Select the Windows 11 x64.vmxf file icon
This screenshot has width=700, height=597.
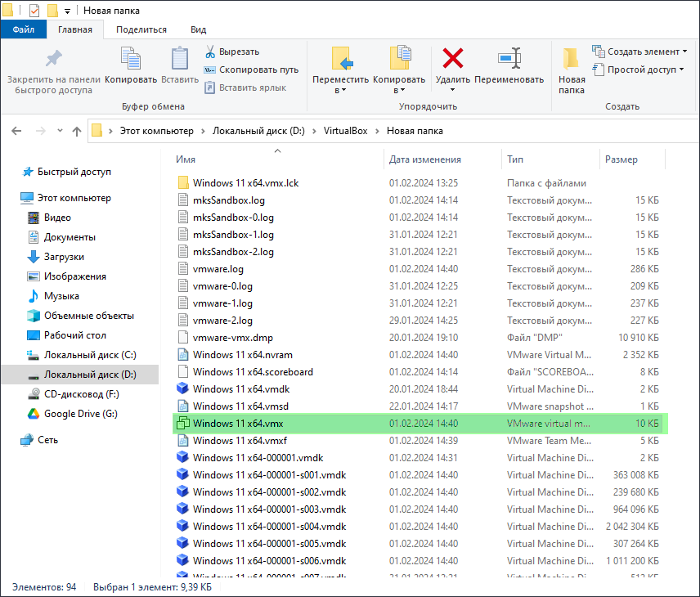click(x=183, y=441)
